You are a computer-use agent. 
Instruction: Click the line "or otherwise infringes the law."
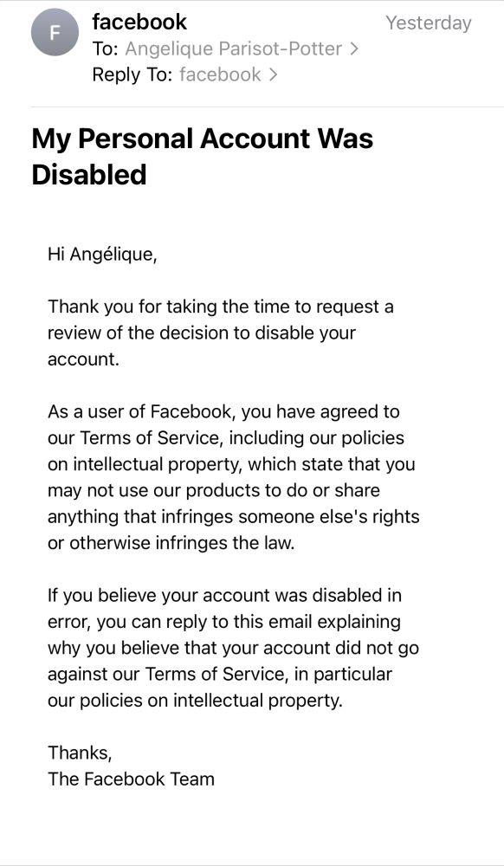tap(171, 543)
